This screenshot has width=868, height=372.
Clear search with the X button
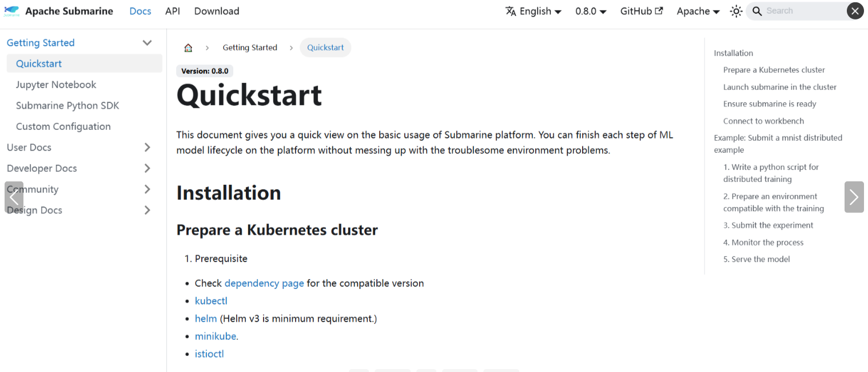tap(855, 11)
